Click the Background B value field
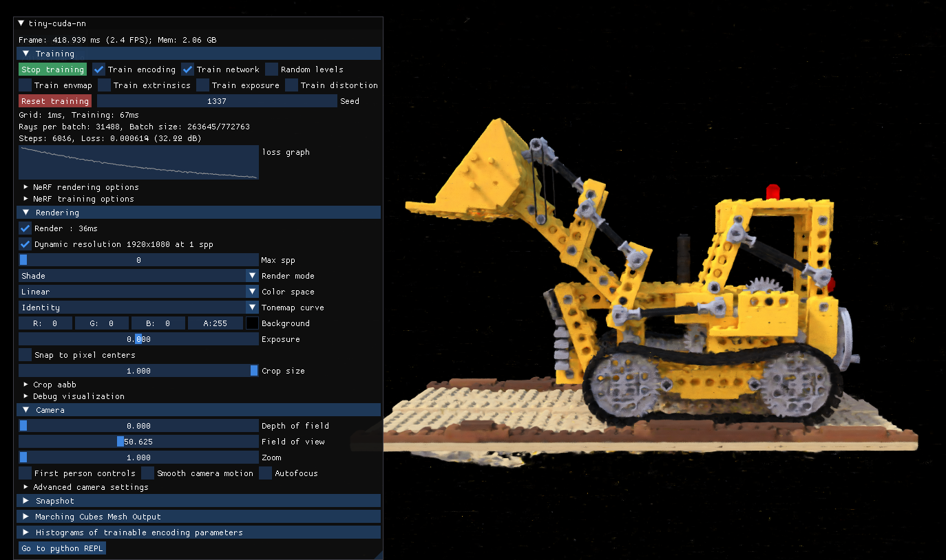Screen dimensions: 946x560 (x=158, y=323)
